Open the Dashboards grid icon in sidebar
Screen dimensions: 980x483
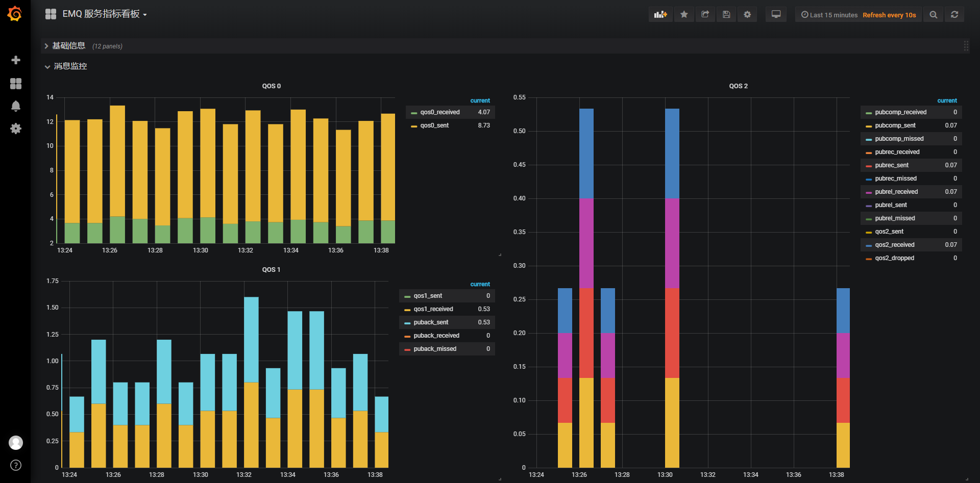16,84
